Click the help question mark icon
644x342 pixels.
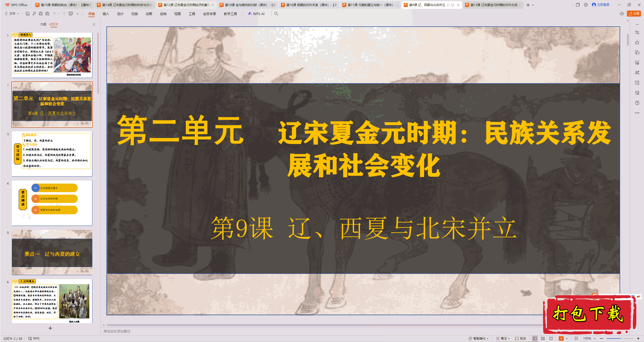coord(637,103)
